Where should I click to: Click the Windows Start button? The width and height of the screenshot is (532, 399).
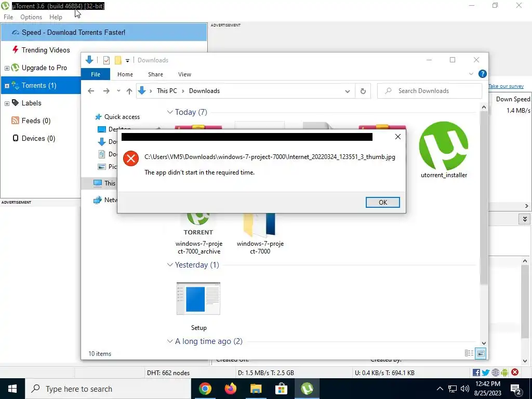pos(12,389)
